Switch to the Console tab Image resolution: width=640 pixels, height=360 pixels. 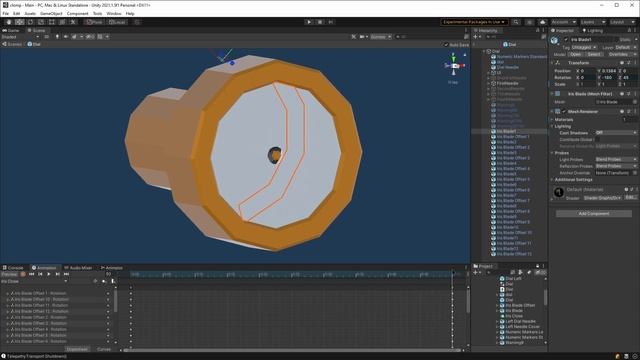pyautogui.click(x=13, y=268)
